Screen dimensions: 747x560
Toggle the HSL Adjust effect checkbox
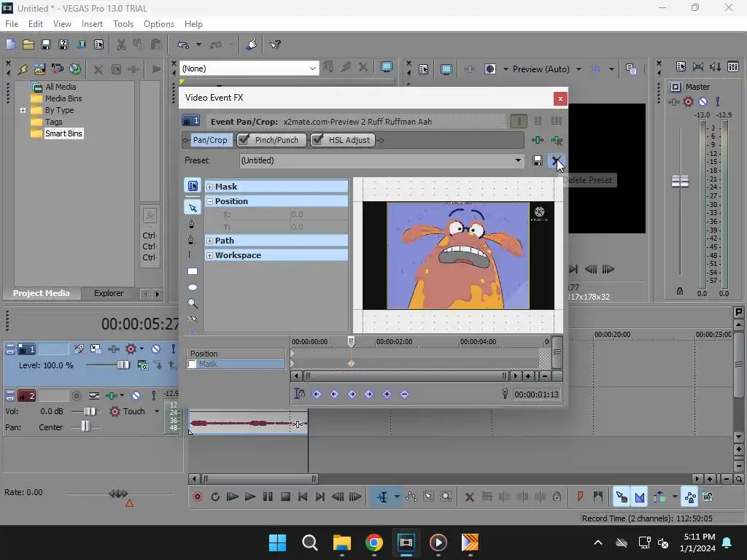[318, 140]
